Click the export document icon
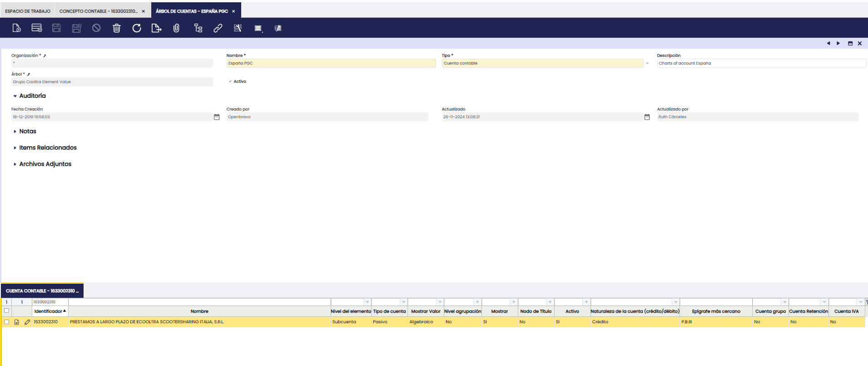This screenshot has height=366, width=868. point(156,28)
